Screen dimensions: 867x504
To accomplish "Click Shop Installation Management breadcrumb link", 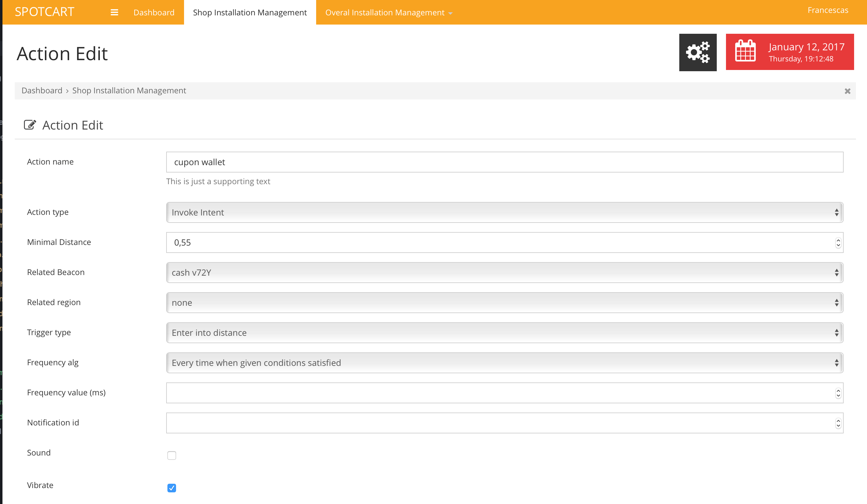I will tap(129, 91).
